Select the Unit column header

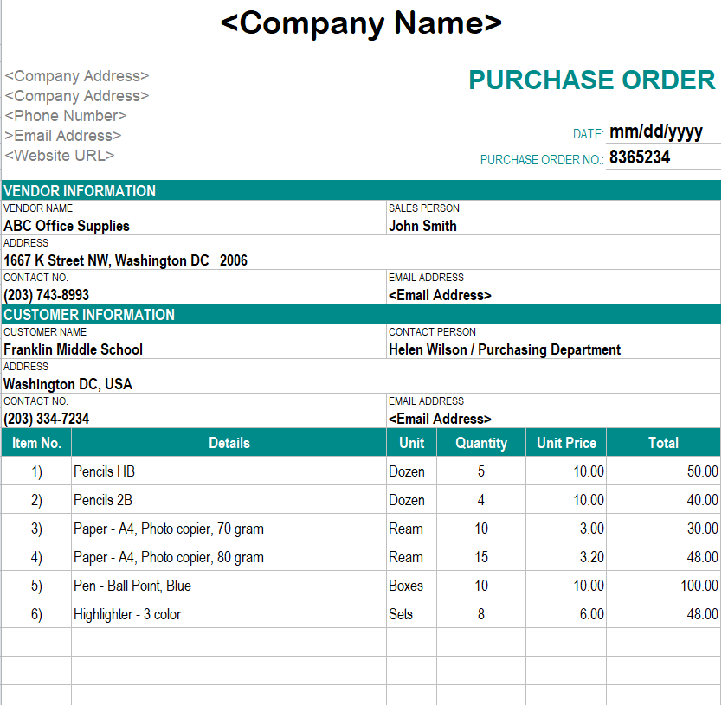point(411,443)
